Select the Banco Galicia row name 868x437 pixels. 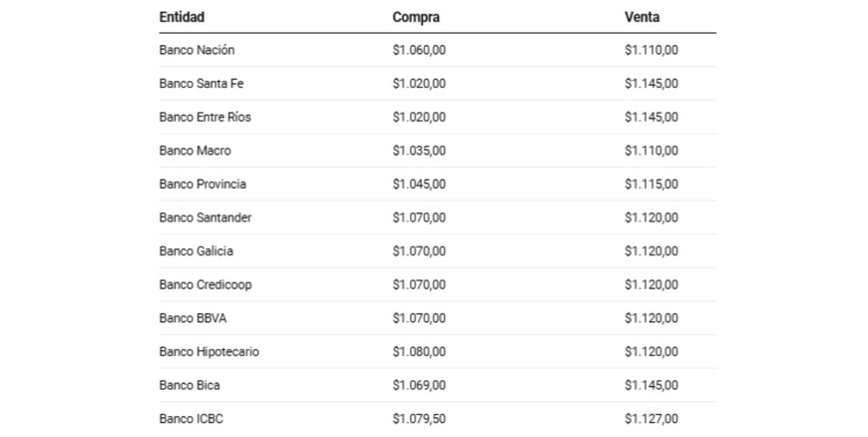click(196, 251)
